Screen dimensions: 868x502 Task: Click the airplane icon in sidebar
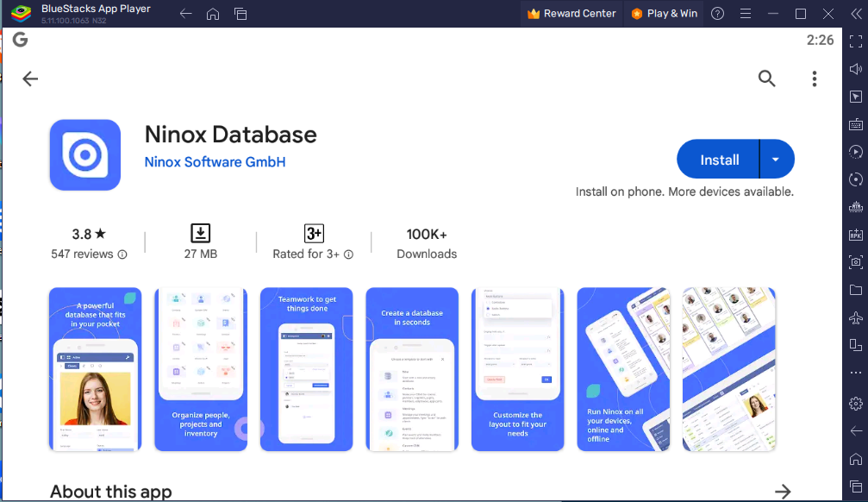856,317
